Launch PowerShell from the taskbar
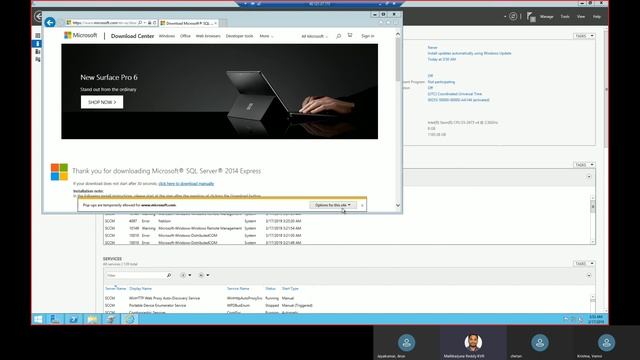This screenshot has height=360, width=640. pyautogui.click(x=73, y=319)
